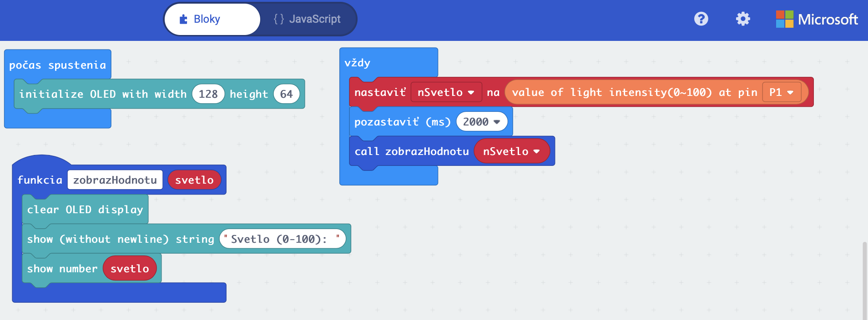Select the počas spustenia block
This screenshot has width=868, height=320.
click(x=57, y=65)
